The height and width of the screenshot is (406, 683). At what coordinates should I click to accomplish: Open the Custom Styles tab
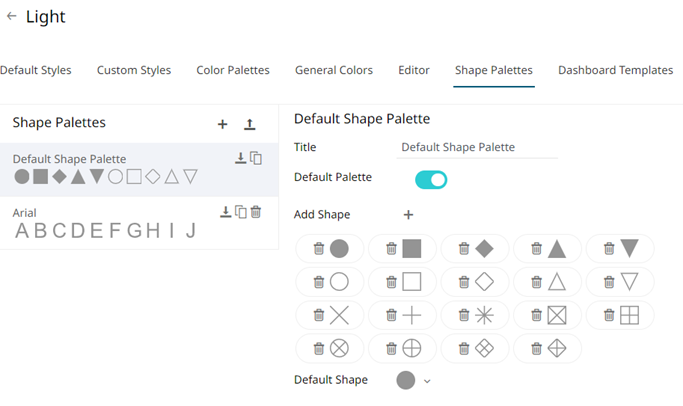[134, 70]
